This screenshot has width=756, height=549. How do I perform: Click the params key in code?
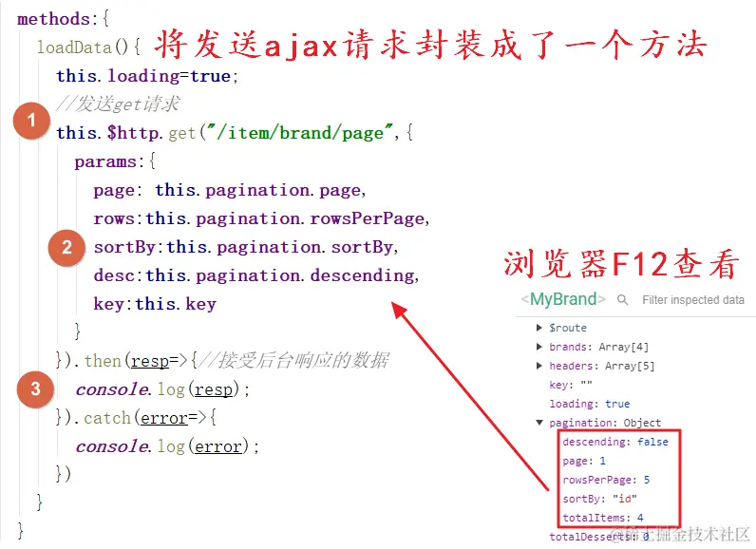coord(105,161)
